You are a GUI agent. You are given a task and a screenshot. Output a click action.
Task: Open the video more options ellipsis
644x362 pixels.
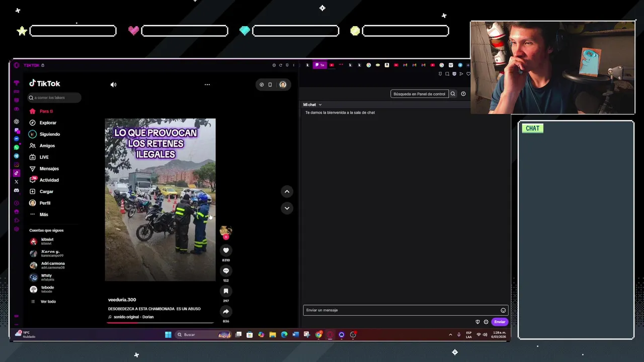click(x=207, y=84)
